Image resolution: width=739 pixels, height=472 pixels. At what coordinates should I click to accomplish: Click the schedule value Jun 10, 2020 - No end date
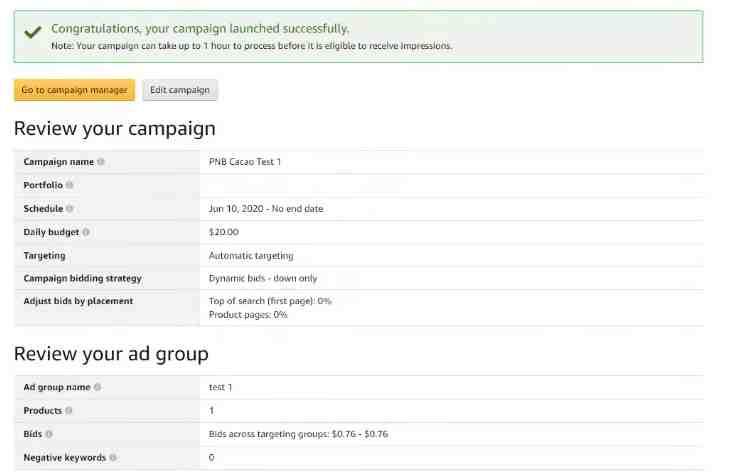(266, 208)
